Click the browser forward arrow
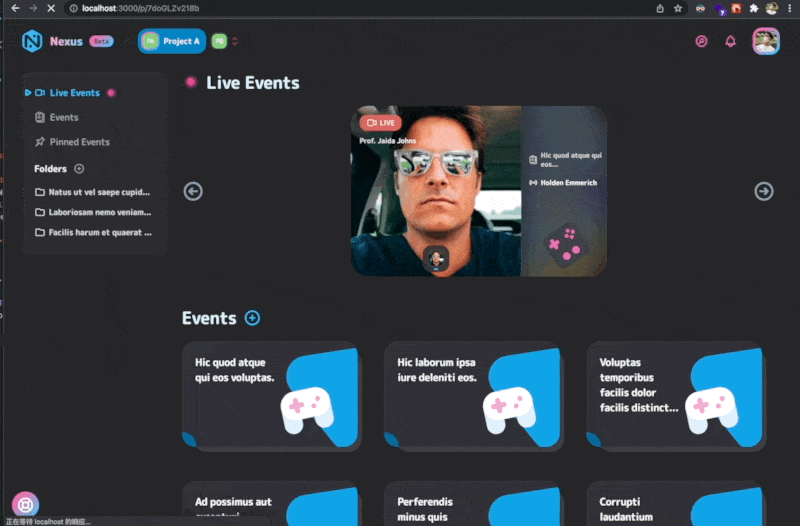The image size is (800, 526). click(33, 8)
